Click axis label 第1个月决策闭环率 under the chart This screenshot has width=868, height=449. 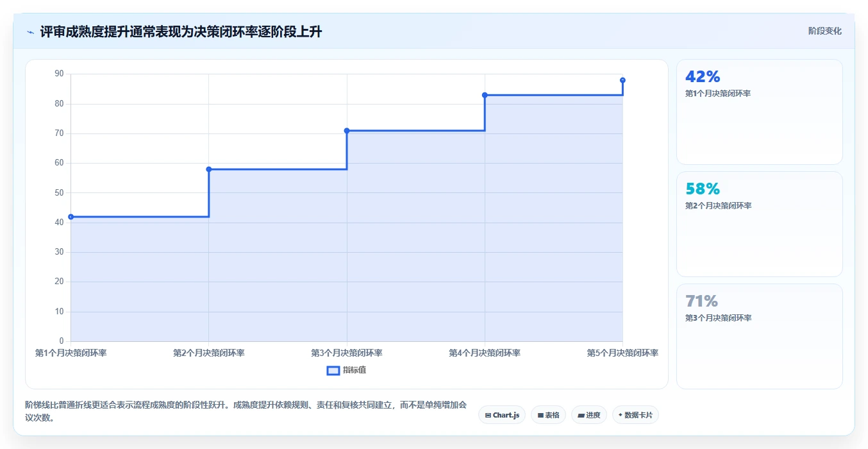point(71,353)
